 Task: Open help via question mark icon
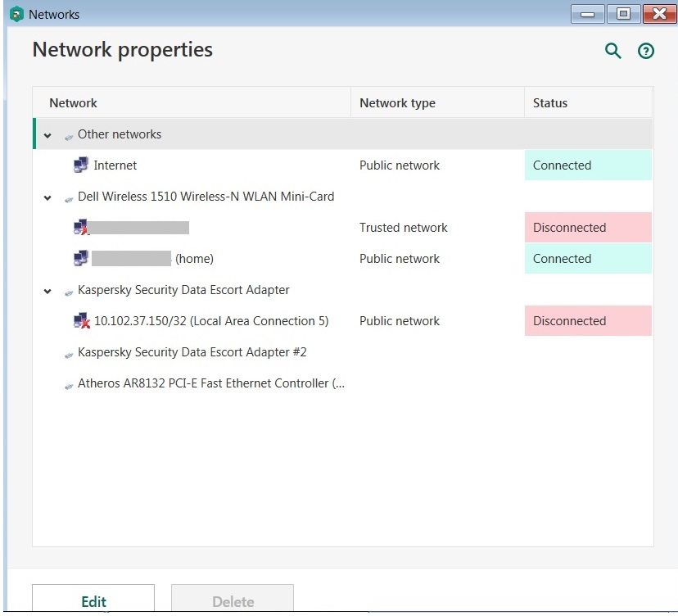point(646,52)
